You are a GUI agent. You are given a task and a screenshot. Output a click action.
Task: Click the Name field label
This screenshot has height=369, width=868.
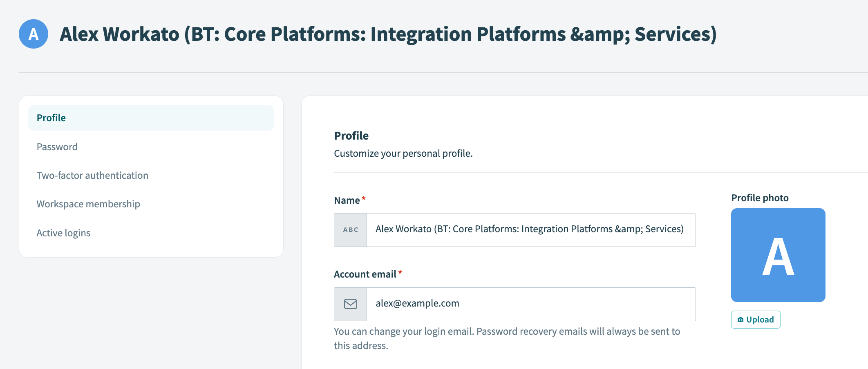coord(347,200)
